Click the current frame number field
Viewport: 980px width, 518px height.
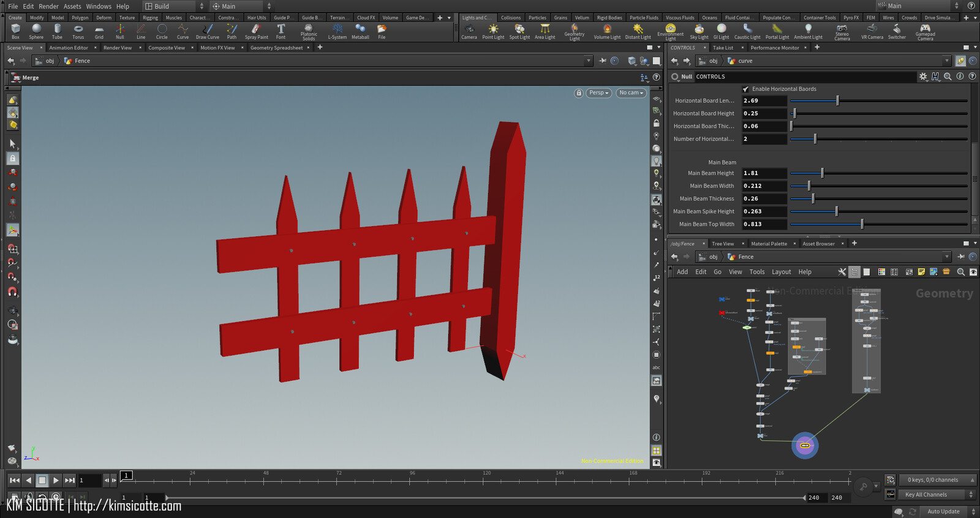(89, 481)
